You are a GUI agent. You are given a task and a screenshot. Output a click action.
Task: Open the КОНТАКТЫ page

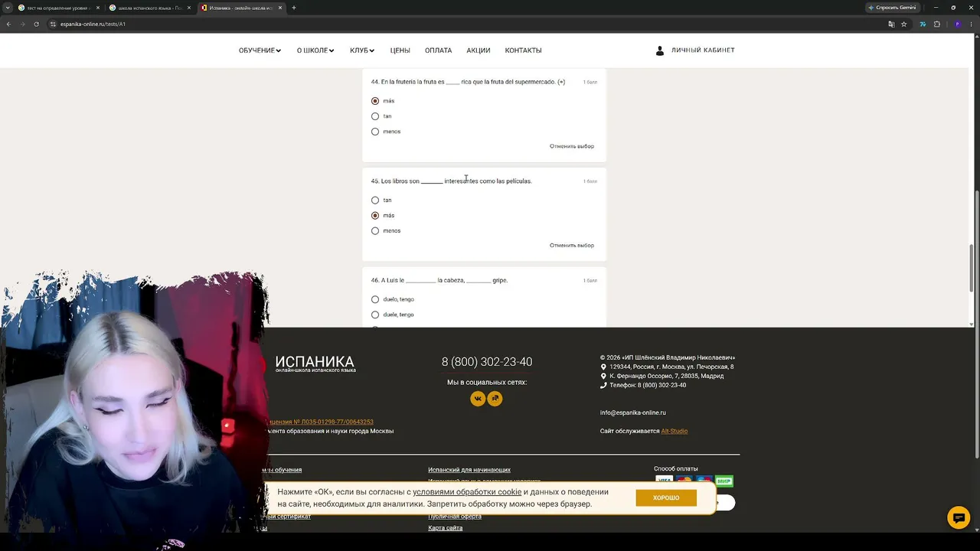click(523, 51)
